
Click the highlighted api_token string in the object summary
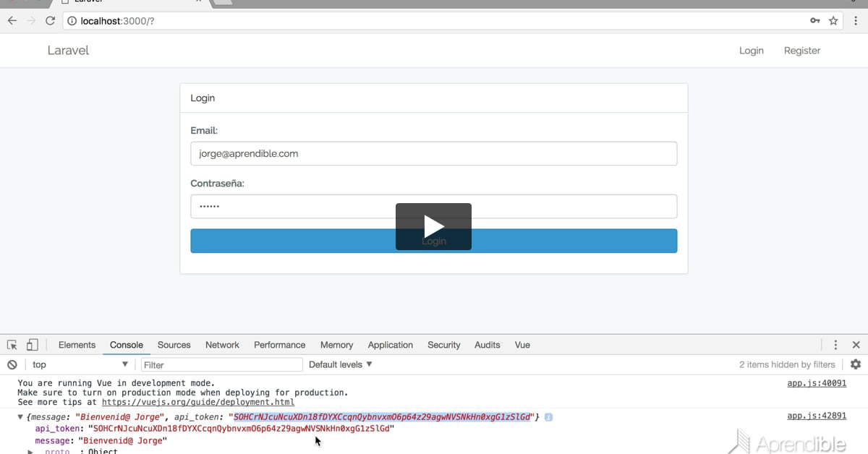tap(381, 417)
